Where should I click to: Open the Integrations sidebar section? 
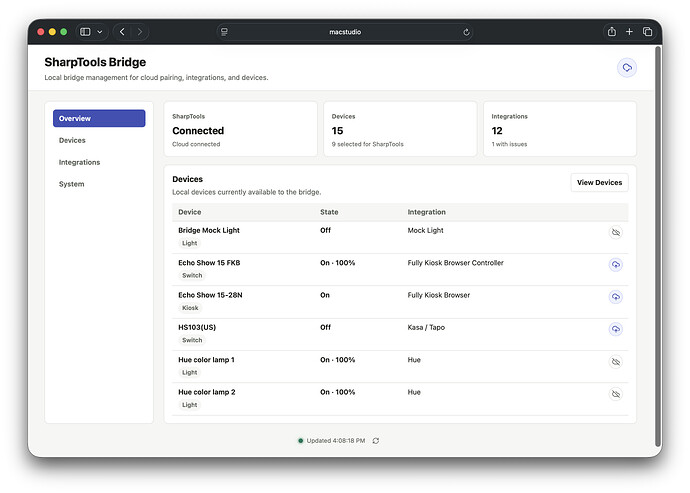click(x=99, y=162)
